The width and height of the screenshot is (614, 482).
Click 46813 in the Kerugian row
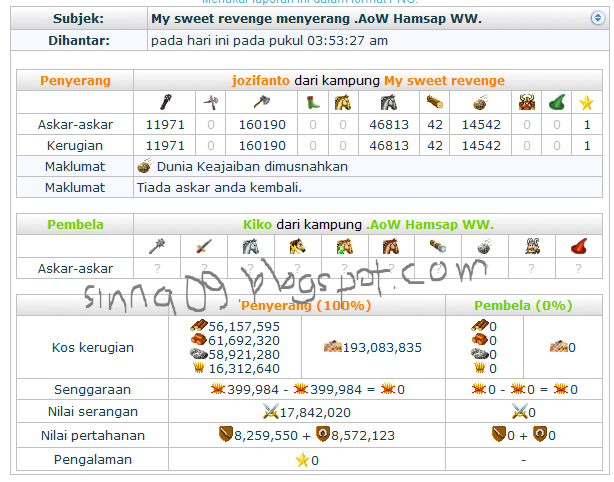pos(389,146)
